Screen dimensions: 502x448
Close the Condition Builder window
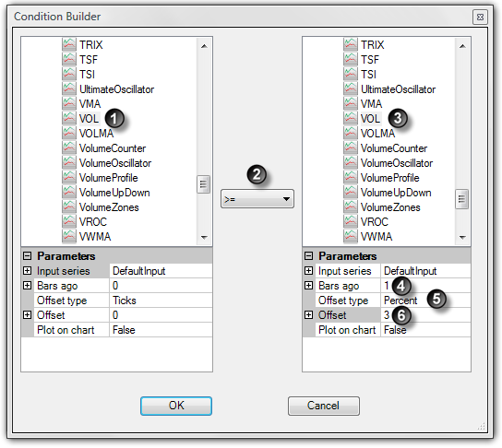[480, 17]
